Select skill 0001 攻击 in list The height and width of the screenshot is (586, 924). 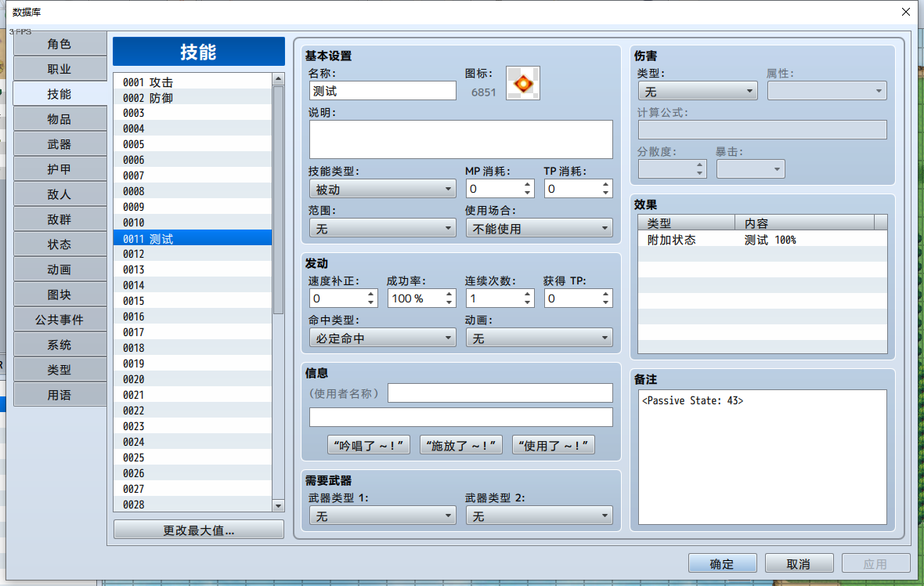pyautogui.click(x=193, y=81)
